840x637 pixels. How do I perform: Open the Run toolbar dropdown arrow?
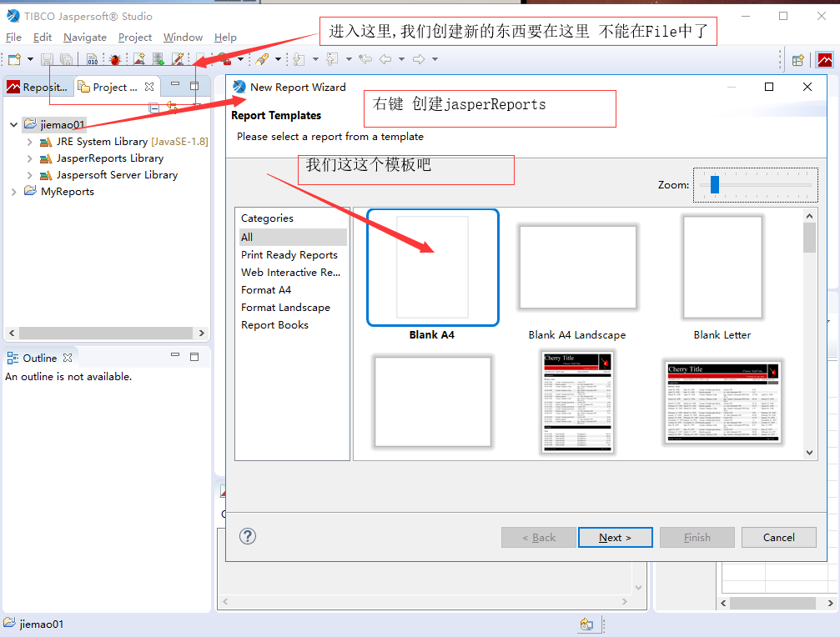[241, 59]
